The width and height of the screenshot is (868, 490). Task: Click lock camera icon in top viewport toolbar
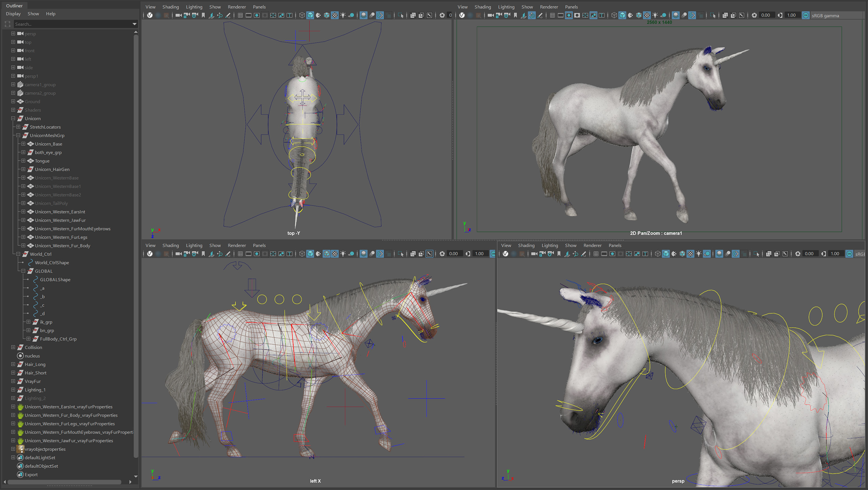pyautogui.click(x=187, y=15)
